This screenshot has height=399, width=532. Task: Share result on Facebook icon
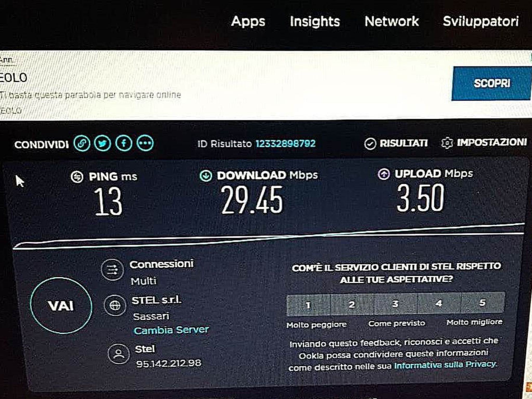[124, 143]
